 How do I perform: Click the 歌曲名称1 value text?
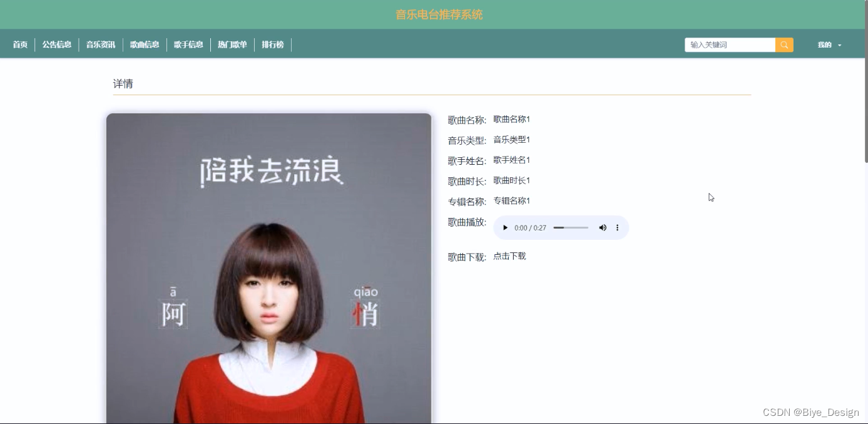coord(511,119)
